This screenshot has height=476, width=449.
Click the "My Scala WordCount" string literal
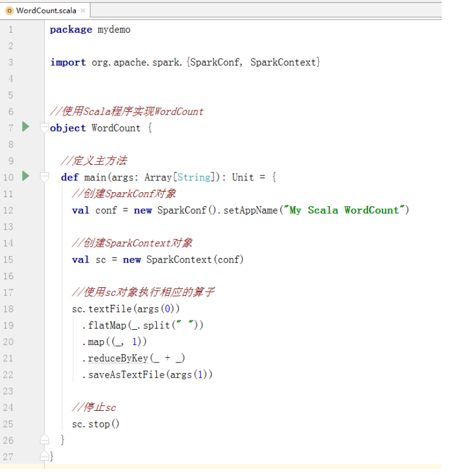344,210
